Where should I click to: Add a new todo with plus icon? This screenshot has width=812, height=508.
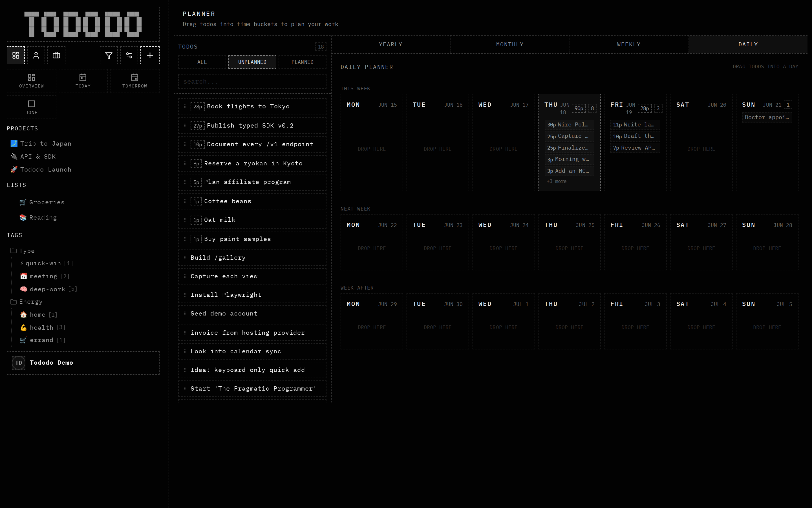coord(150,55)
